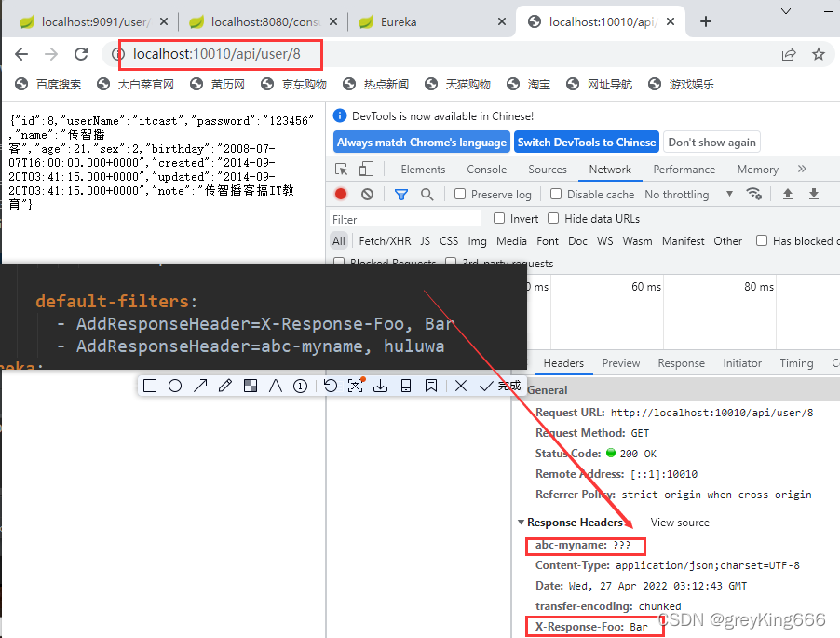This screenshot has width=840, height=638.
Task: Enable Preserve log checkbox
Action: [460, 194]
